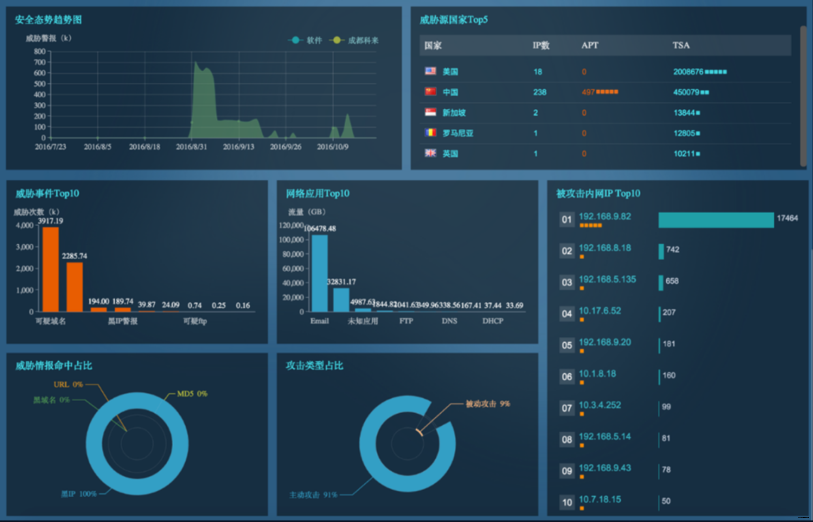Click the Romania flag icon
Screen dimensions: 813x522
click(x=430, y=133)
